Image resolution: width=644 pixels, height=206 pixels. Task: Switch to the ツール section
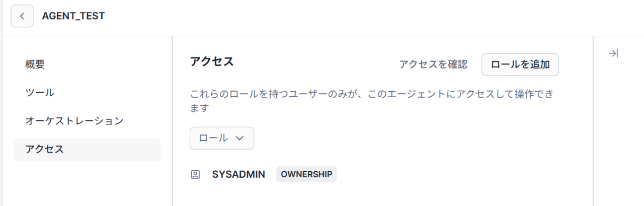click(x=40, y=93)
